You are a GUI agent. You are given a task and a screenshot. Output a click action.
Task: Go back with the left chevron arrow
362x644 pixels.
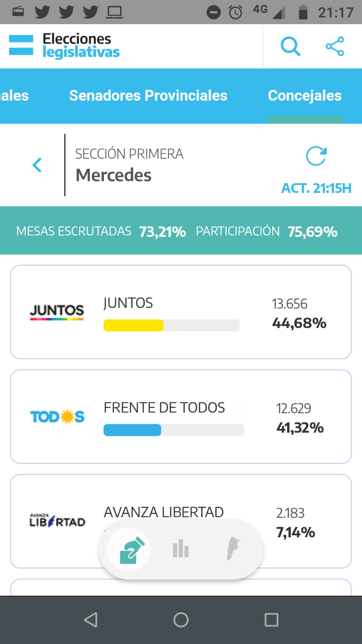[37, 165]
